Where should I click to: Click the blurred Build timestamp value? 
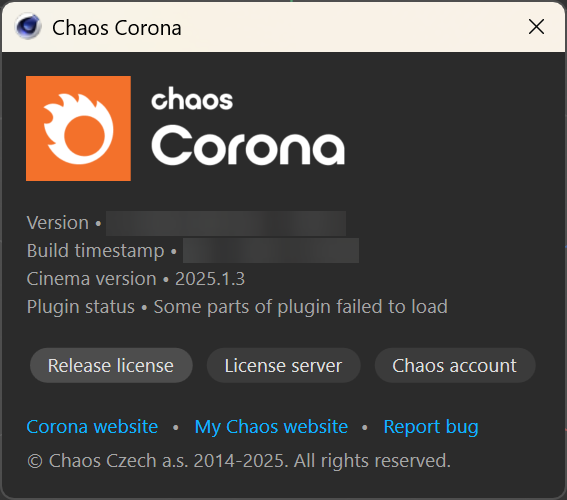coord(271,251)
